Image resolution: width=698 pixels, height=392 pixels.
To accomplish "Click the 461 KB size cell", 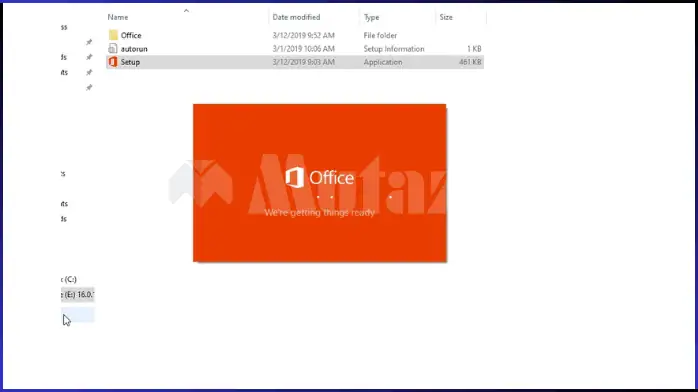I will tap(470, 62).
